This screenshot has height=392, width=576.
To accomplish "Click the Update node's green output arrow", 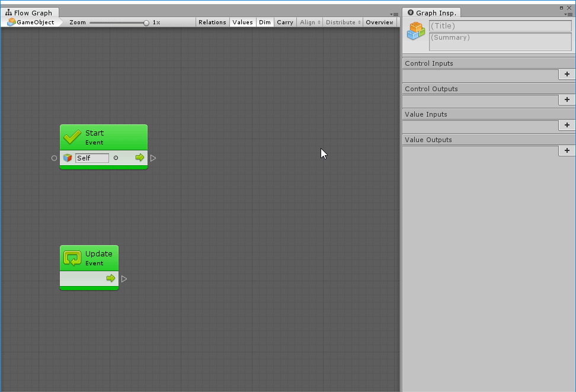I will [111, 278].
